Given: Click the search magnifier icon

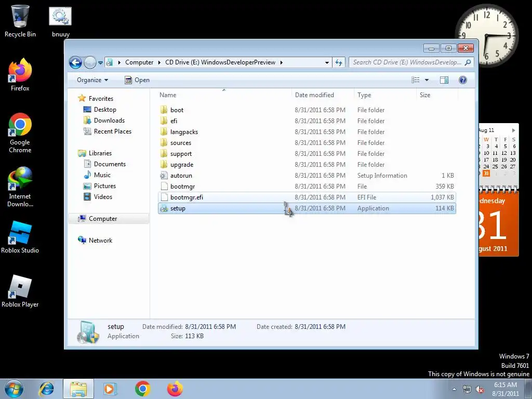Looking at the screenshot, I should (x=468, y=62).
